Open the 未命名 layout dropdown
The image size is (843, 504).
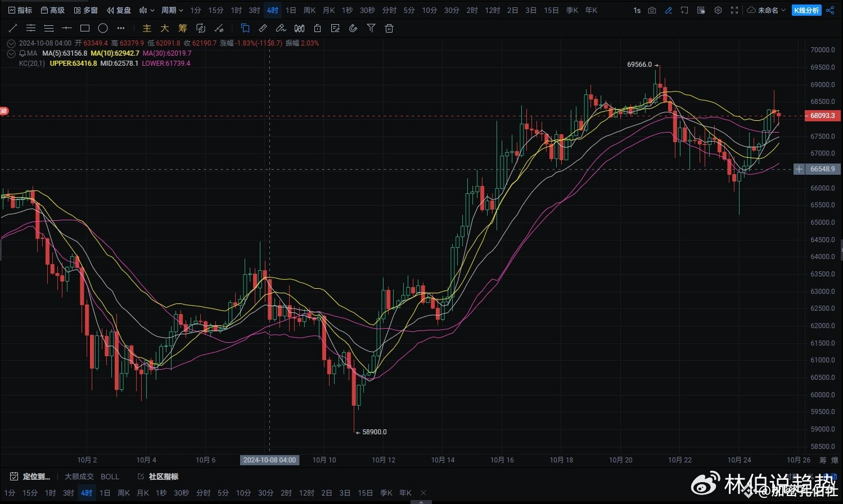[767, 10]
